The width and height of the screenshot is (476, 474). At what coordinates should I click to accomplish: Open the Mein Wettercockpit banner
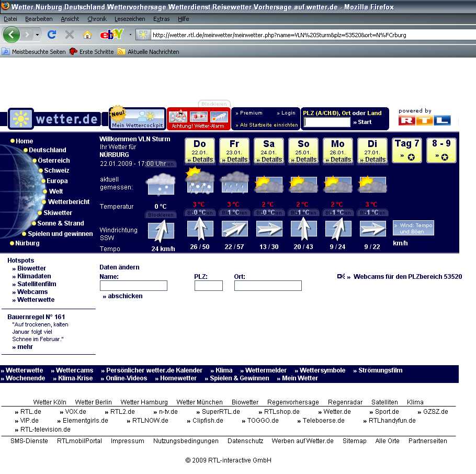pyautogui.click(x=137, y=119)
